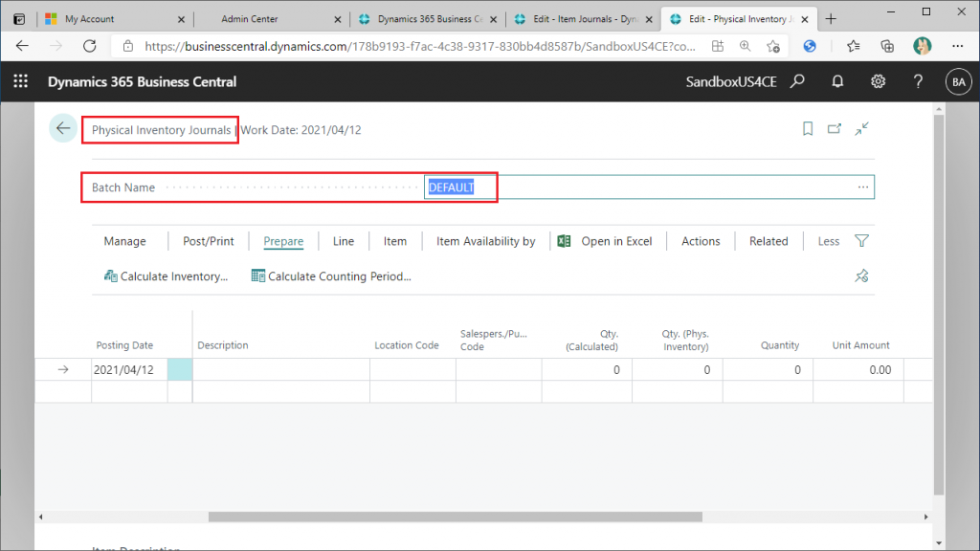980x551 pixels.
Task: Click the Unit Amount column header
Action: [860, 344]
